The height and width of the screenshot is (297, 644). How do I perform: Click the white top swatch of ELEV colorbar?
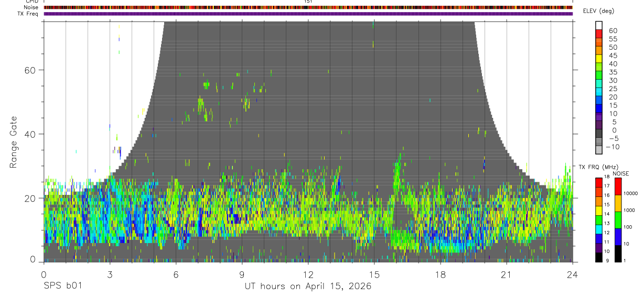[599, 26]
